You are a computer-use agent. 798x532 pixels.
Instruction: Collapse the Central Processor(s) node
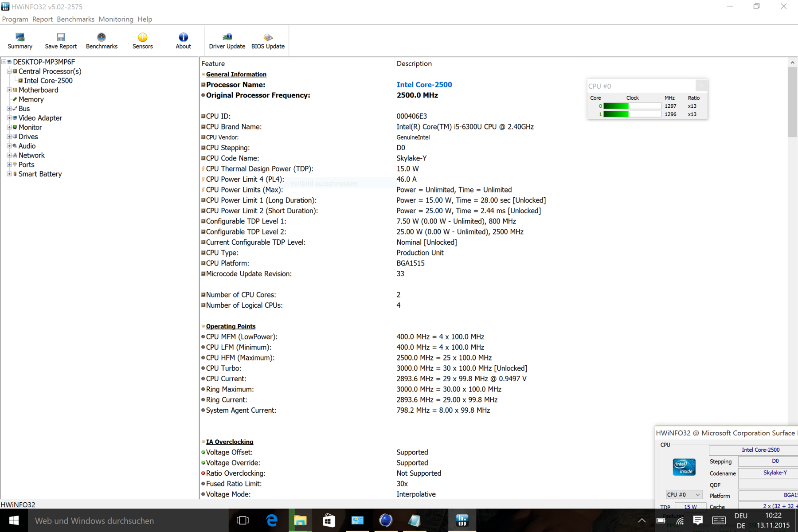click(x=9, y=71)
